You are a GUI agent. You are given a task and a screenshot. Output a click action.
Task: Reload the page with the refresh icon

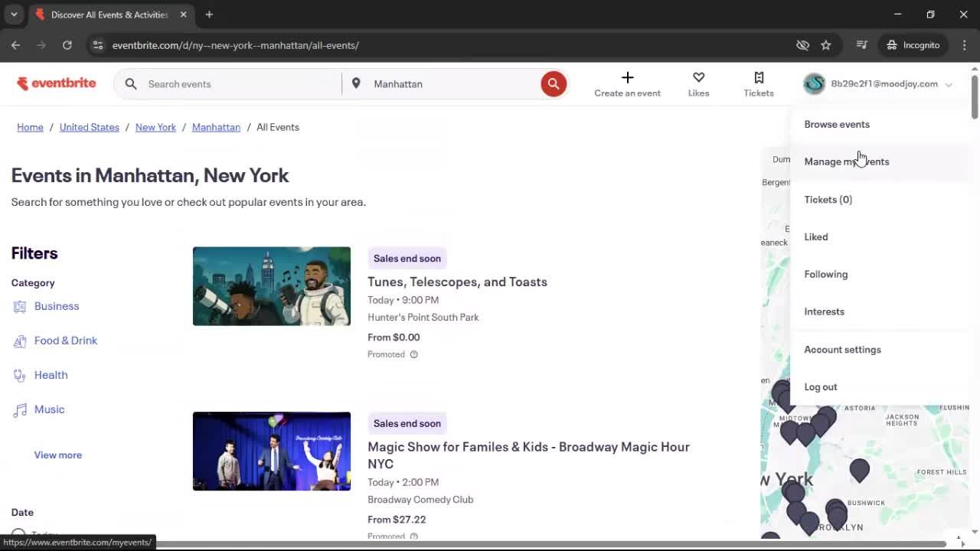(67, 45)
